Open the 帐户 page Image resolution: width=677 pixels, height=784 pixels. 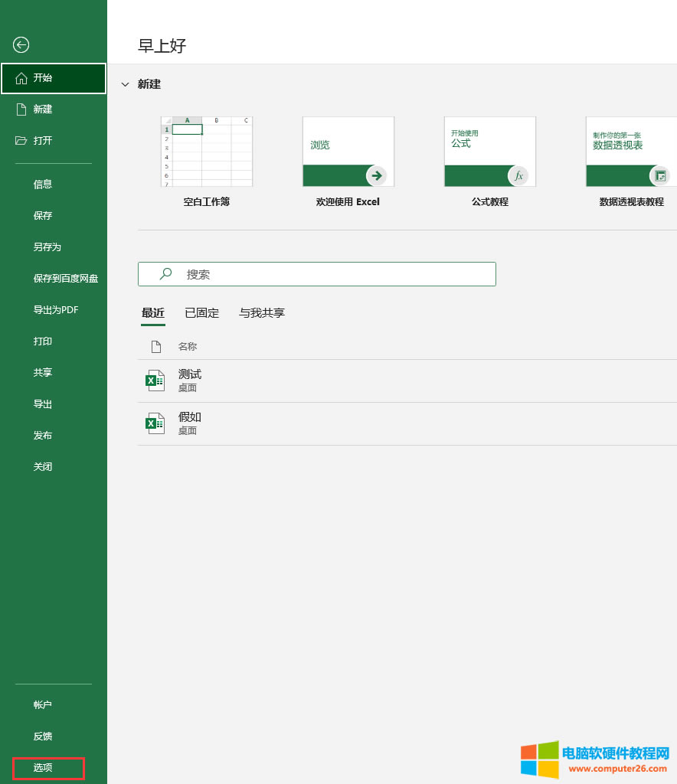point(43,705)
